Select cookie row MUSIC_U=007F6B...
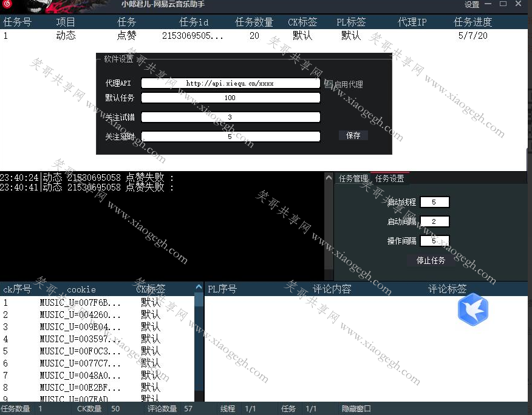532x415 pixels. pyautogui.click(x=97, y=302)
